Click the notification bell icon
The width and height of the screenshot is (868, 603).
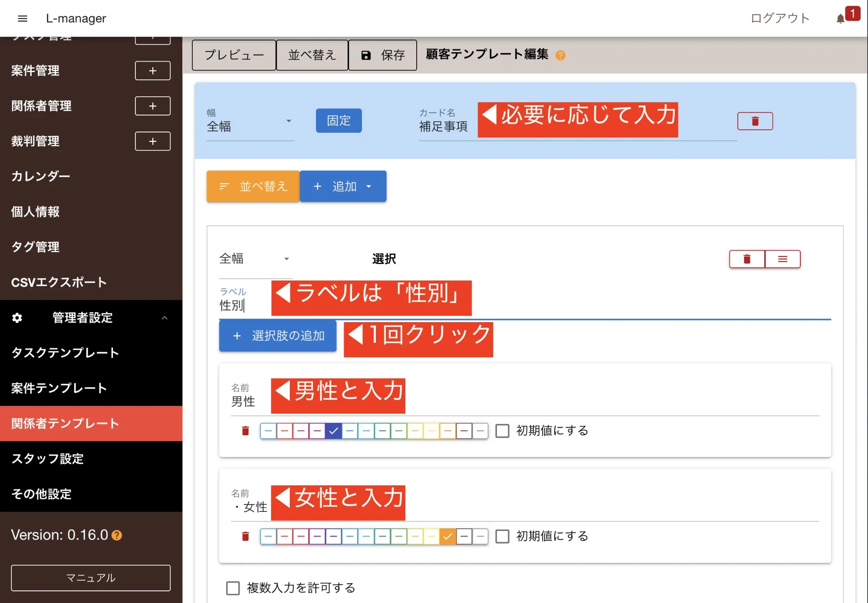[839, 18]
